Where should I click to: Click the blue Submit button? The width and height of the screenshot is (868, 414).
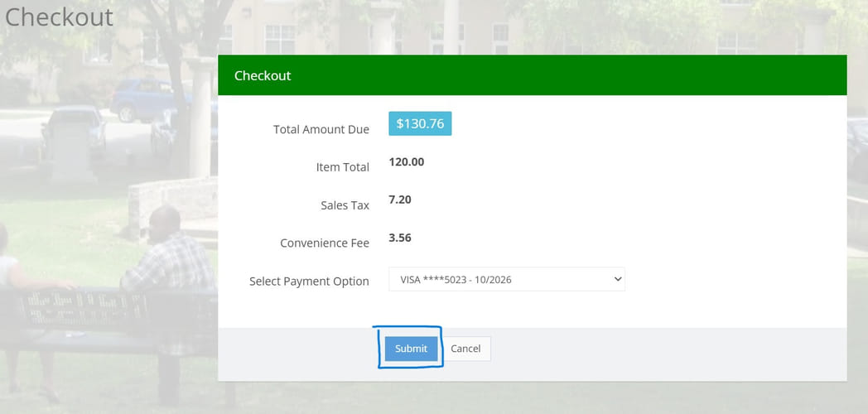[x=411, y=349]
